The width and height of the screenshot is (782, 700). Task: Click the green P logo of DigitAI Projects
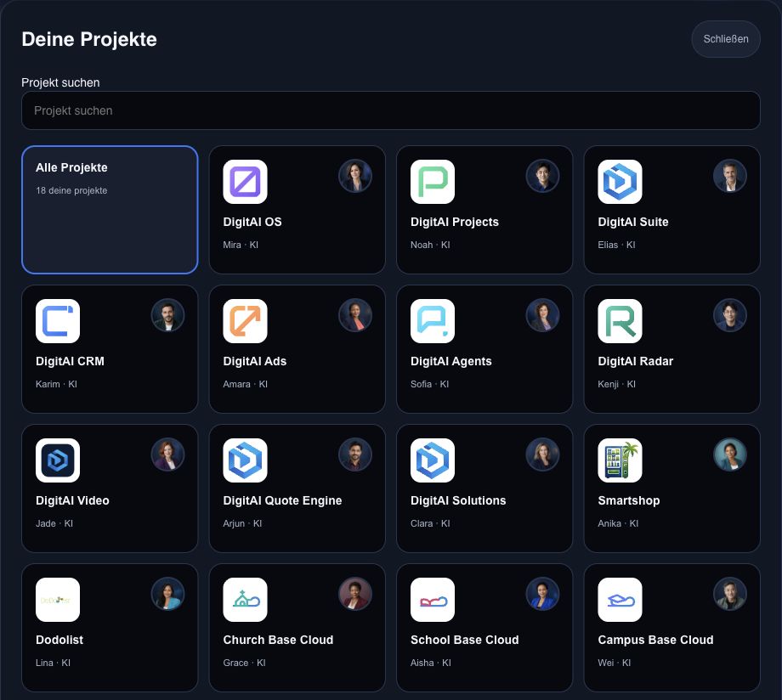click(433, 182)
